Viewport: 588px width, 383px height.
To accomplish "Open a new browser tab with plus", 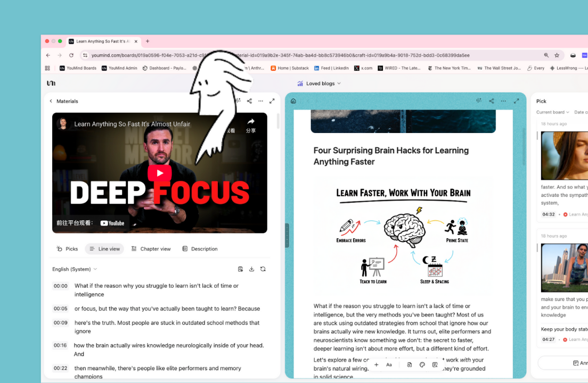I will pyautogui.click(x=148, y=41).
